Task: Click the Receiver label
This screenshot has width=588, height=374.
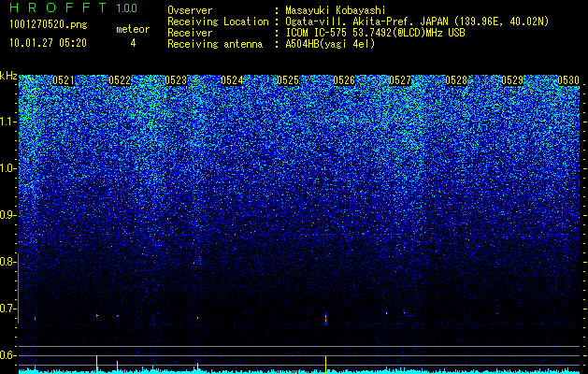Action: coord(190,33)
